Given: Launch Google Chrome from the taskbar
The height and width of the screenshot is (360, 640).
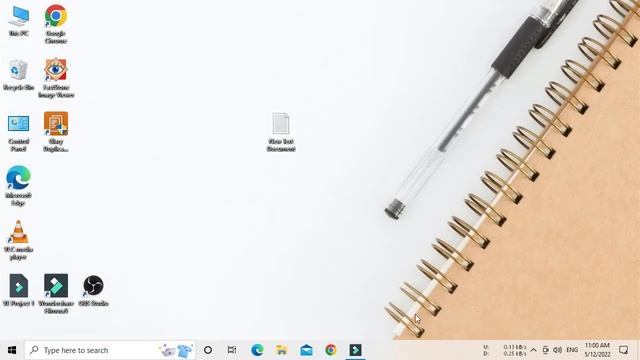Looking at the screenshot, I should pos(331,350).
